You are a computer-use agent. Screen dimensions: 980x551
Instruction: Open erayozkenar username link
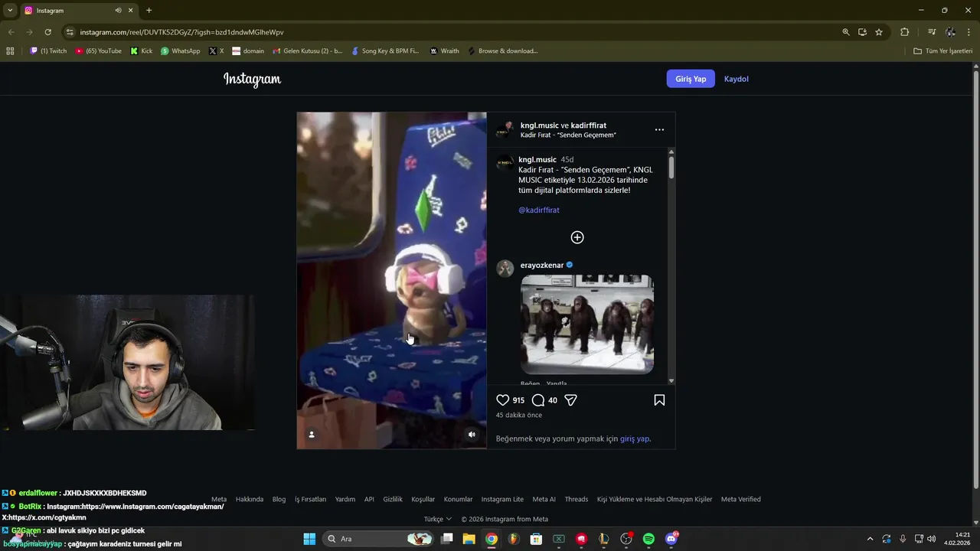point(542,266)
